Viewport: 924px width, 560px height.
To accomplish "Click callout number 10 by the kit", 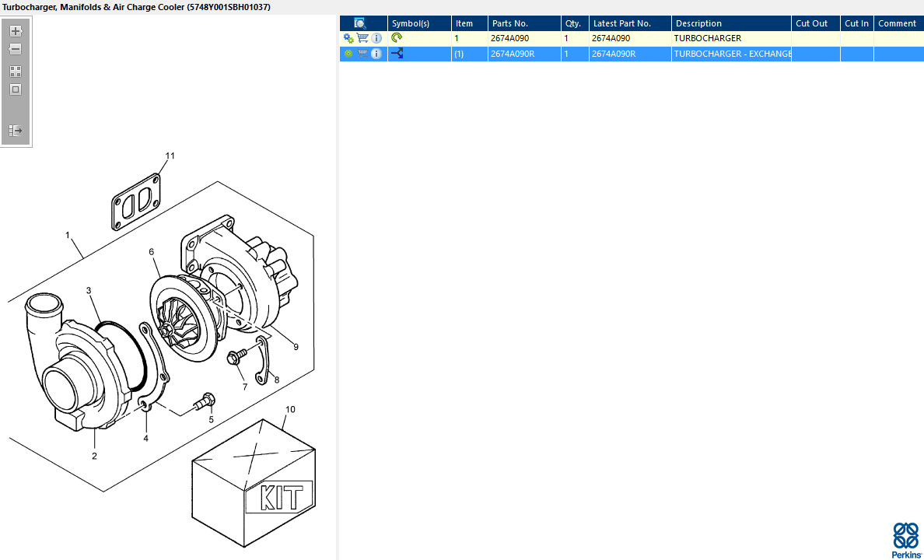I will pyautogui.click(x=291, y=409).
